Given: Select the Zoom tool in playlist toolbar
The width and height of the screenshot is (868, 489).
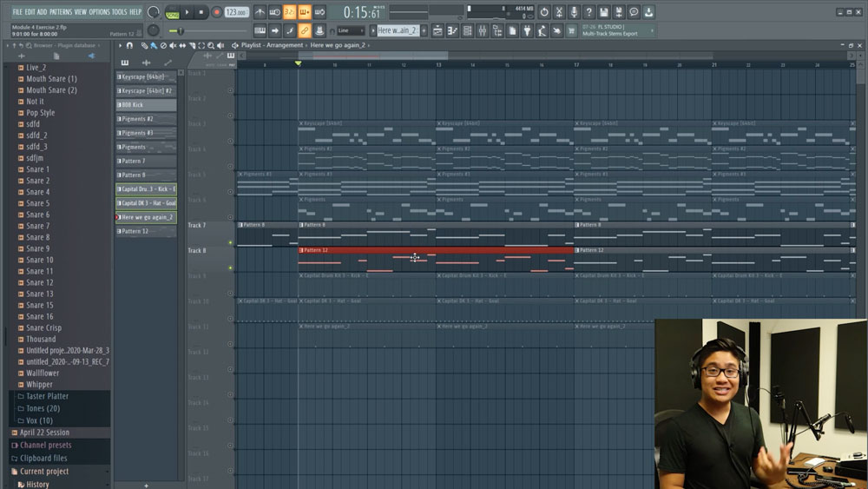Looking at the screenshot, I should (211, 45).
